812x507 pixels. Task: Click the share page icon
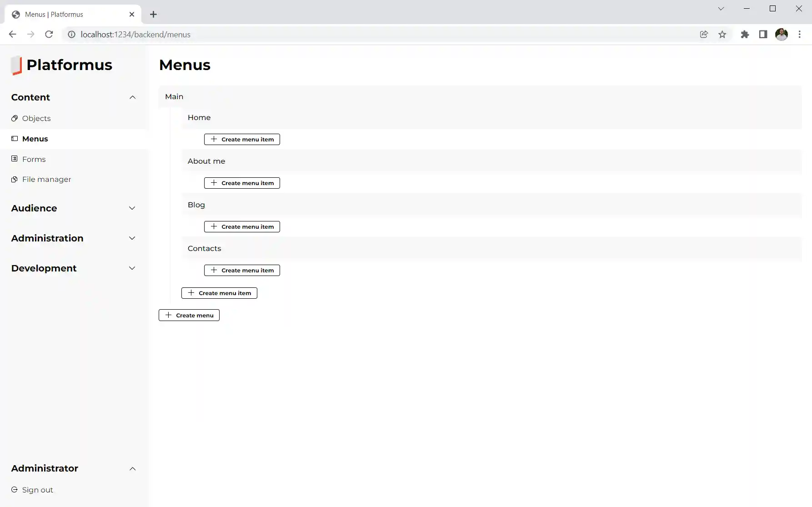[x=704, y=34]
